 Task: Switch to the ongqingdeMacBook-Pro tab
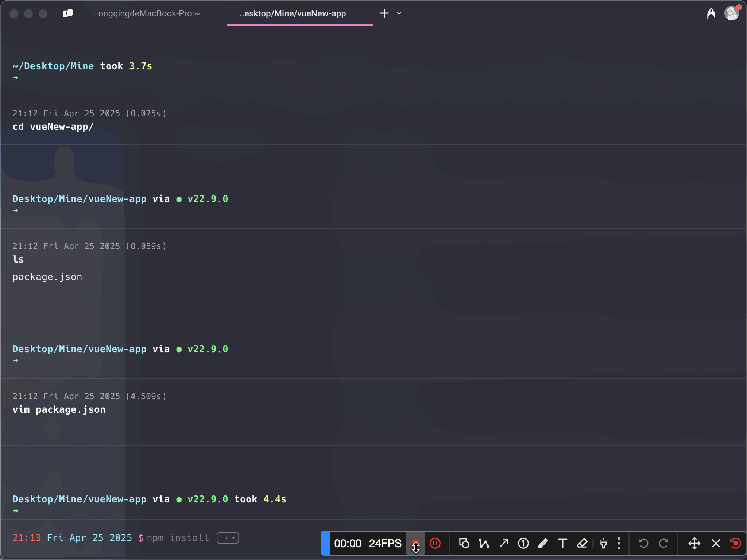pos(147,13)
